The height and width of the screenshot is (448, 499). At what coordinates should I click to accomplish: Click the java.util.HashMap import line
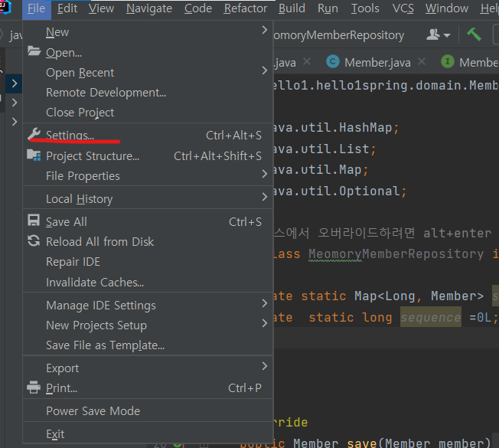[x=336, y=128]
